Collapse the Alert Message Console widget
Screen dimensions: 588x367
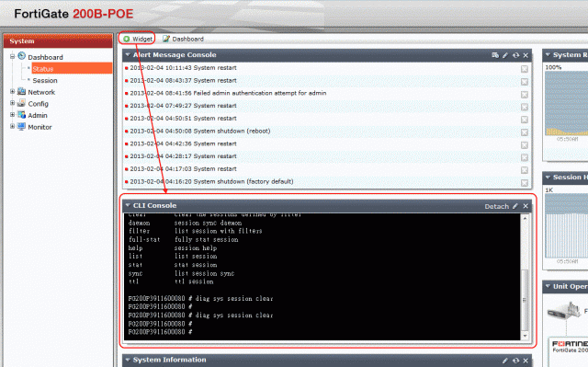pyautogui.click(x=128, y=55)
